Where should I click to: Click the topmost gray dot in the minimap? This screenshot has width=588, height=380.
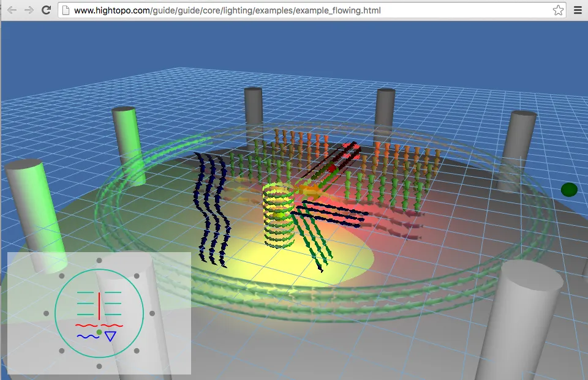tap(99, 260)
